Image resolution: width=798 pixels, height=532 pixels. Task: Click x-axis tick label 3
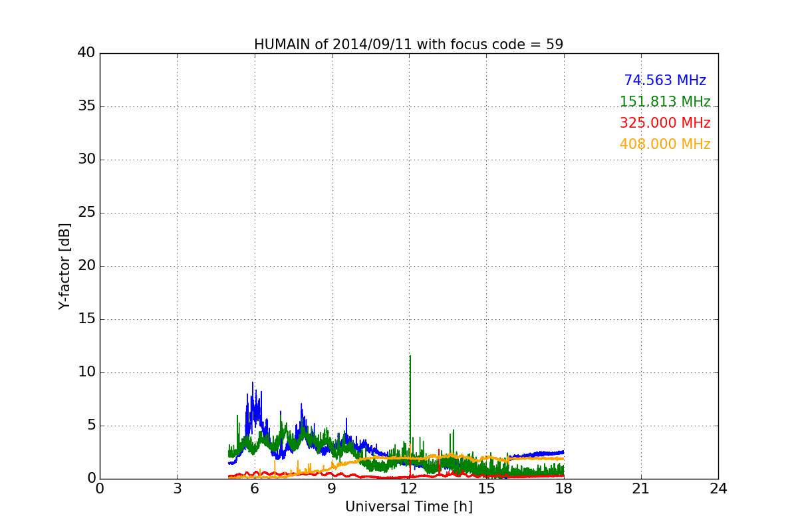tap(177, 489)
